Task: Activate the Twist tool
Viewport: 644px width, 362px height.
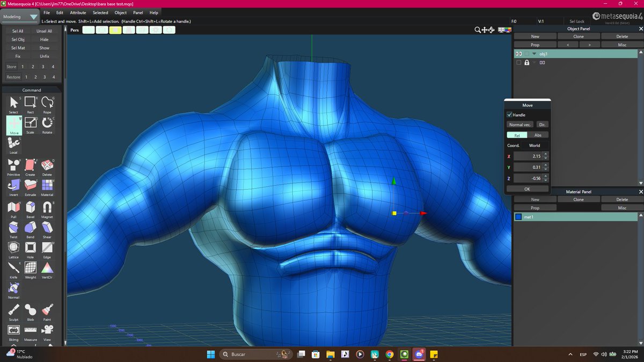Action: (14, 230)
